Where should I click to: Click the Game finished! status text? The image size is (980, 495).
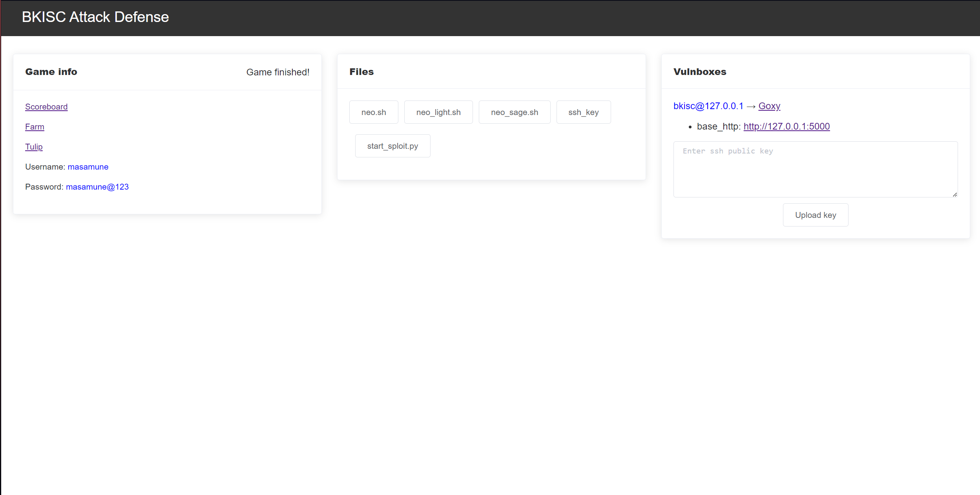[277, 72]
